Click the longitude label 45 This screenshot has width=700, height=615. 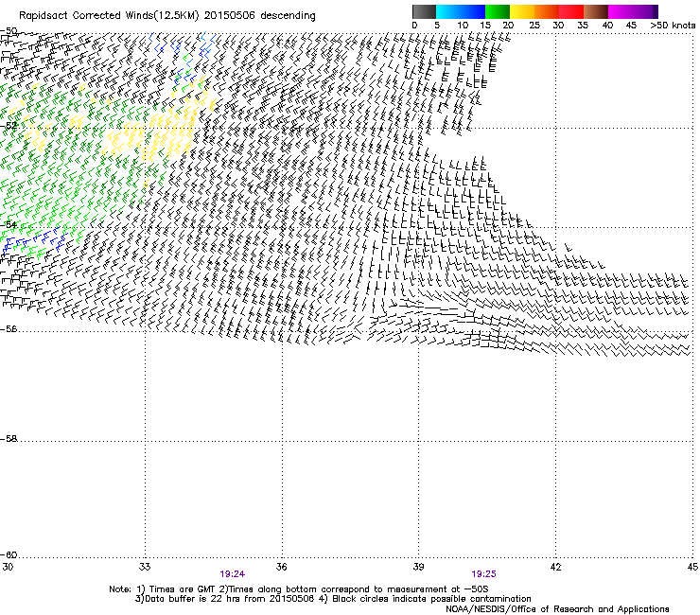point(692,567)
